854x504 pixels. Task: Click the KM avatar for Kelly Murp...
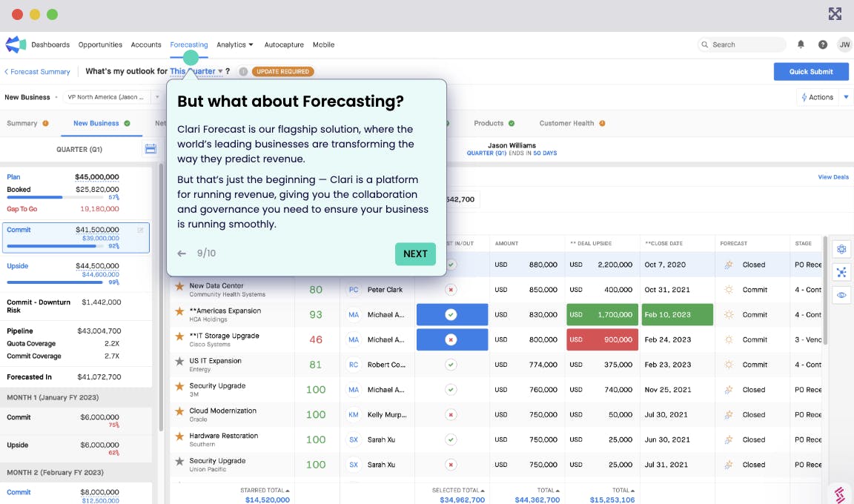pyautogui.click(x=354, y=415)
